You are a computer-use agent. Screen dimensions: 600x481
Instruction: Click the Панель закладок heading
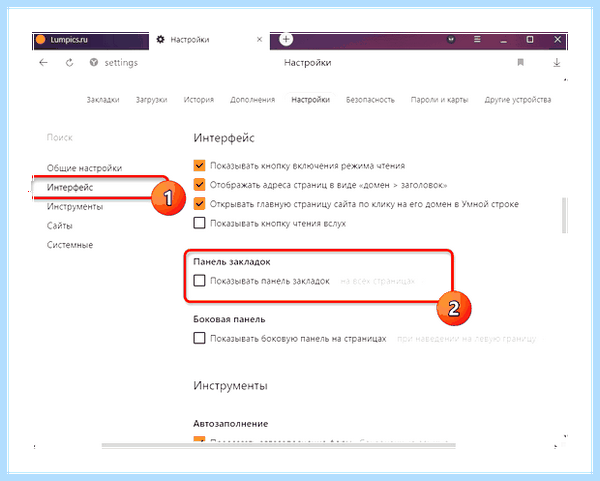point(232,262)
